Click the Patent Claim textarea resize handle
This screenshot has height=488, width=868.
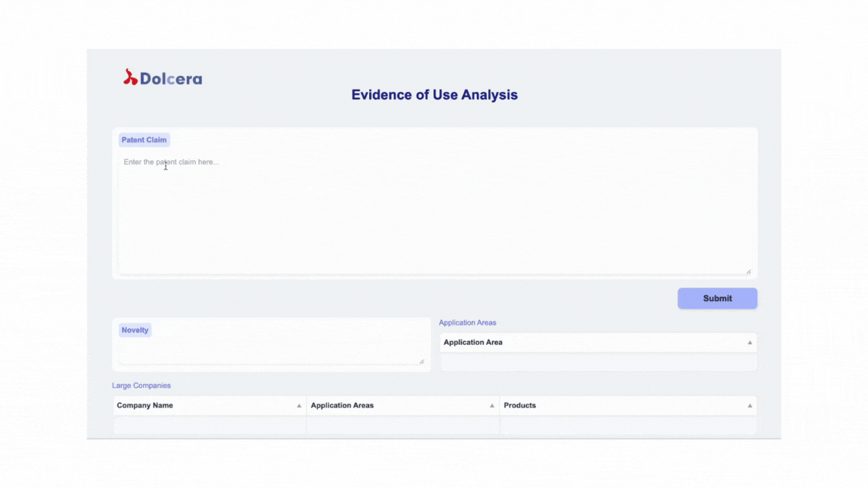748,271
